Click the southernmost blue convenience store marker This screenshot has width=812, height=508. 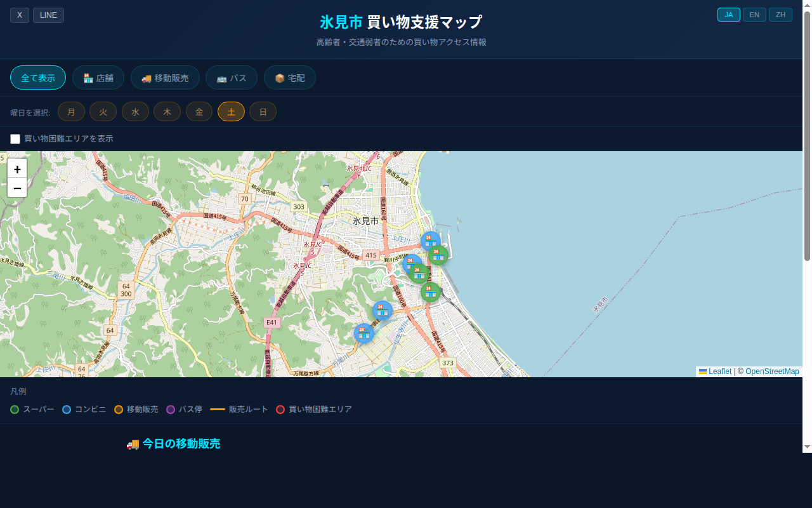coord(363,333)
